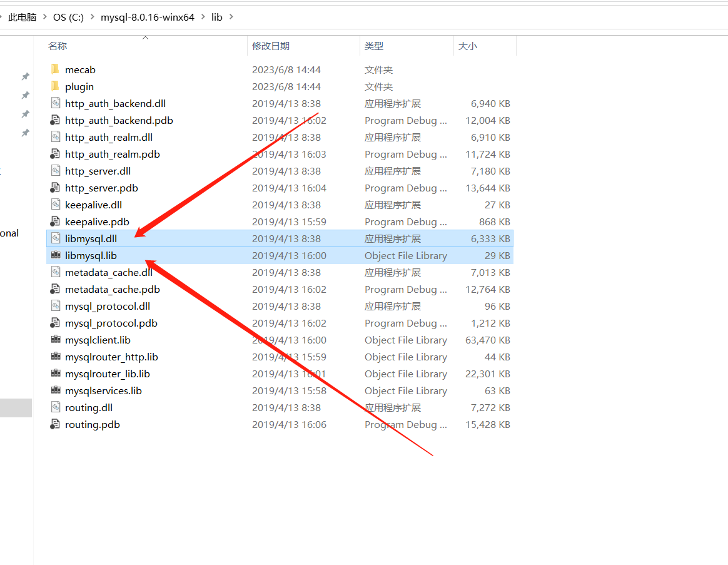This screenshot has width=728, height=565.
Task: Sort by 名称 column header
Action: point(58,46)
